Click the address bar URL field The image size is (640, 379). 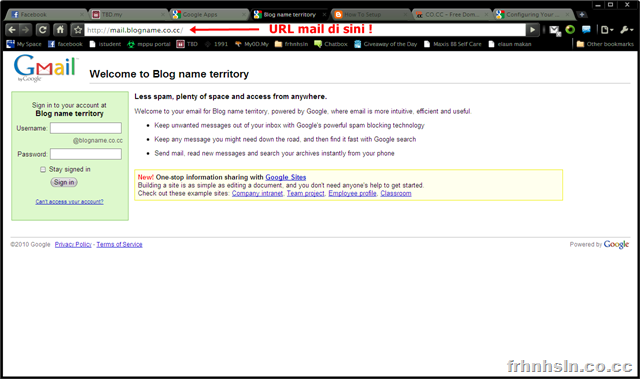[x=304, y=30]
